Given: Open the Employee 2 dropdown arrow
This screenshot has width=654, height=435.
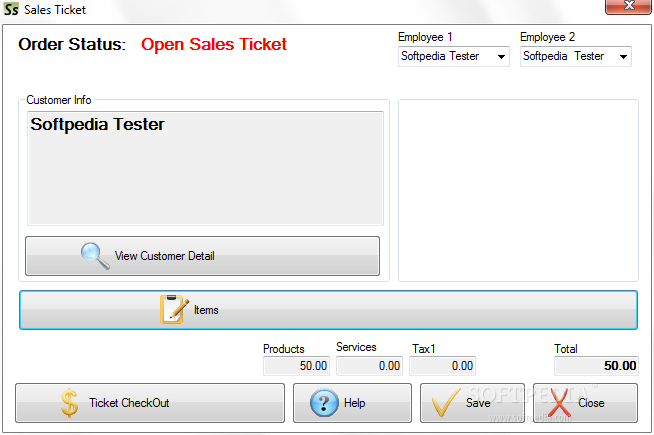Looking at the screenshot, I should pos(623,56).
